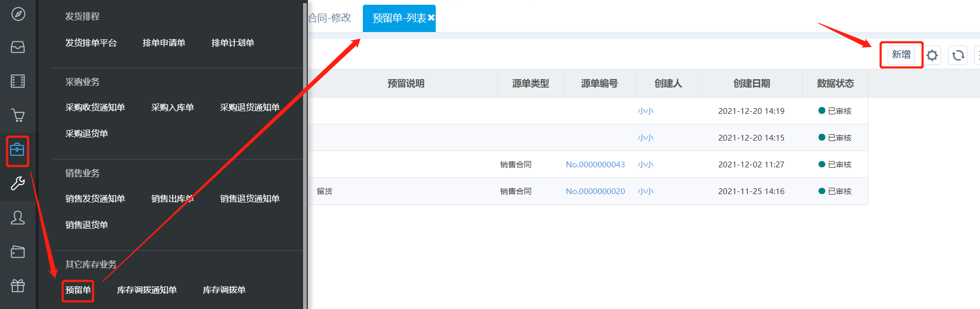Open 采购收货通知单 menu item
This screenshot has height=309, width=980.
coord(95,108)
